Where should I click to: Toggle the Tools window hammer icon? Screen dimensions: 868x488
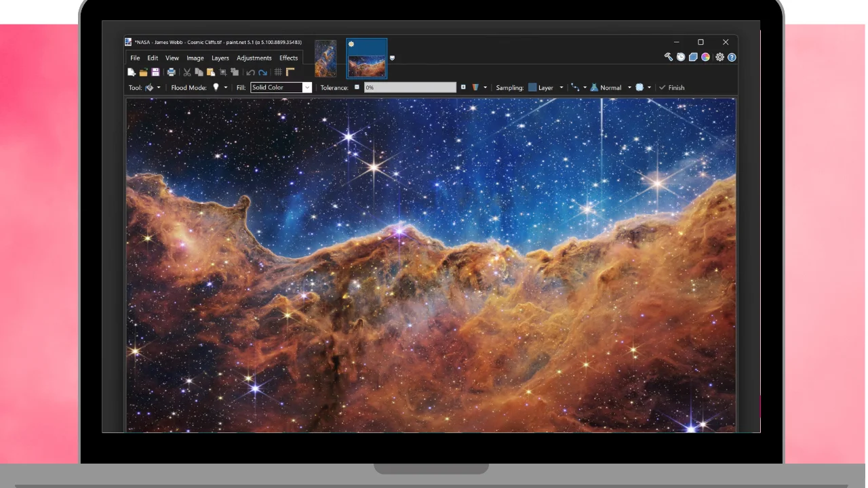click(669, 58)
